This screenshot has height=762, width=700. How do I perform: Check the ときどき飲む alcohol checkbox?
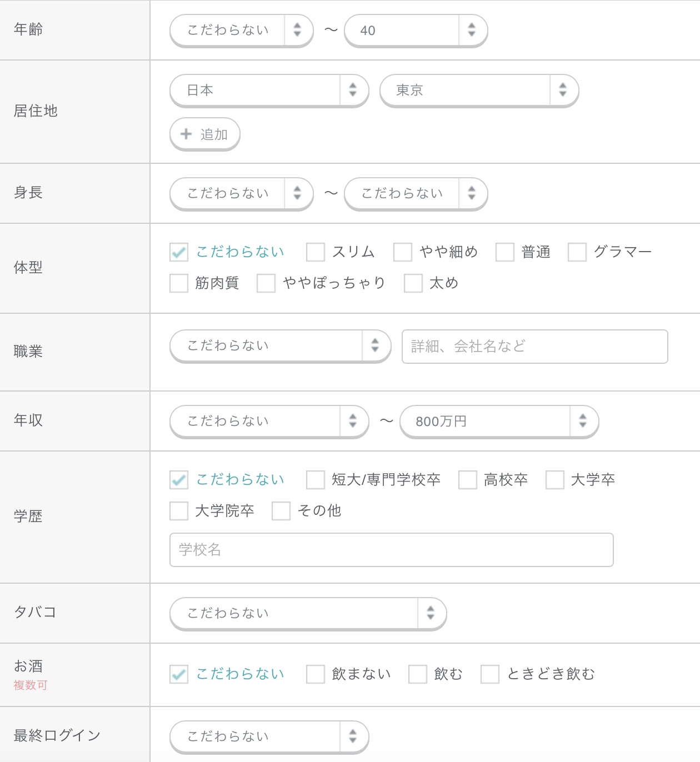490,674
